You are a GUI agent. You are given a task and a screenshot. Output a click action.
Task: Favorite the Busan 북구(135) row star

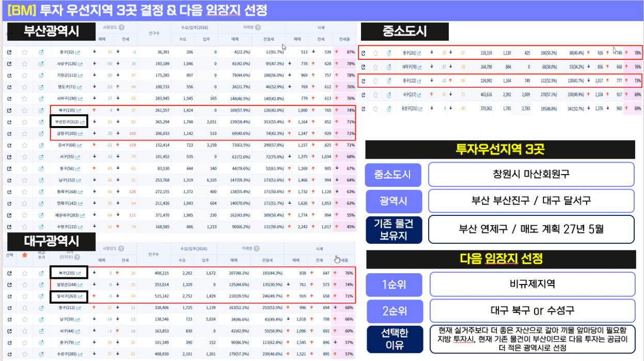(24, 110)
